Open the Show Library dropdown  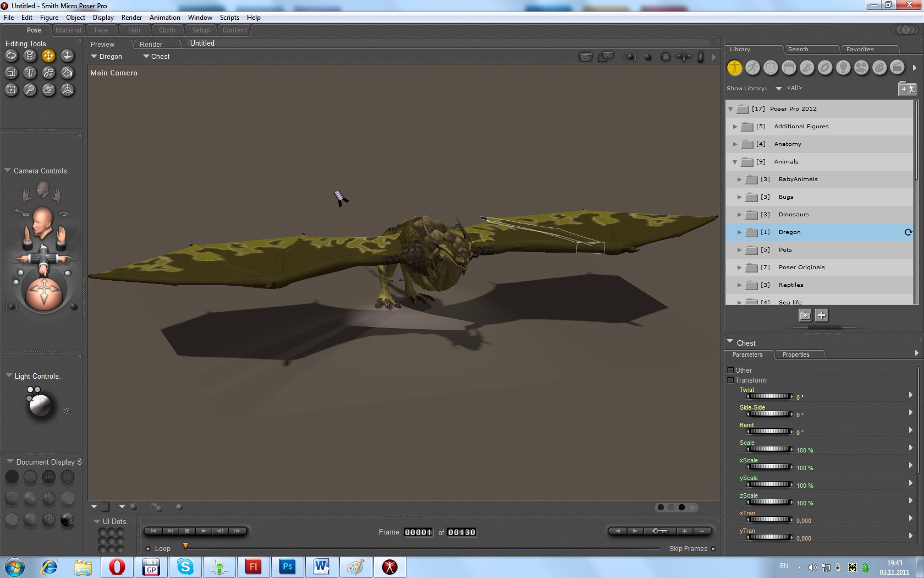click(779, 88)
